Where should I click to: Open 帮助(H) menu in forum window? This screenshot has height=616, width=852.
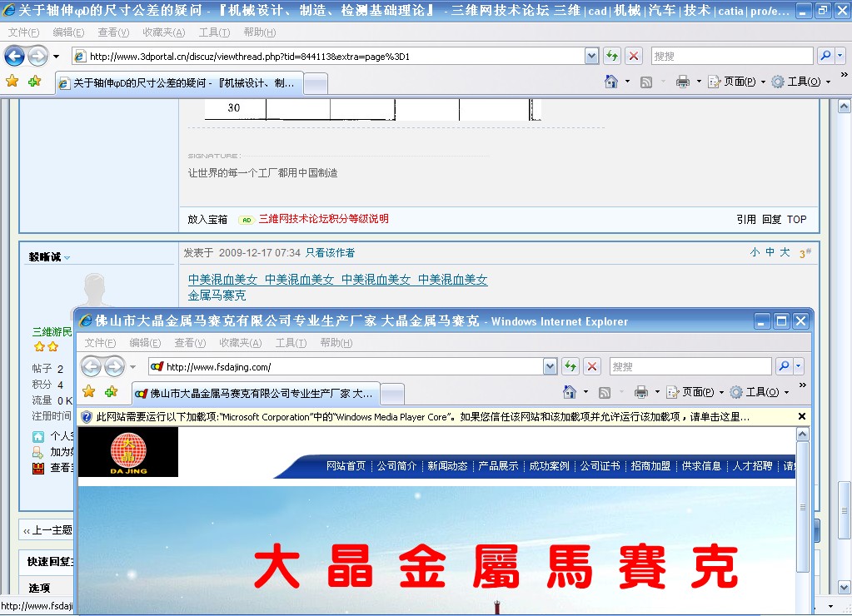[x=260, y=32]
